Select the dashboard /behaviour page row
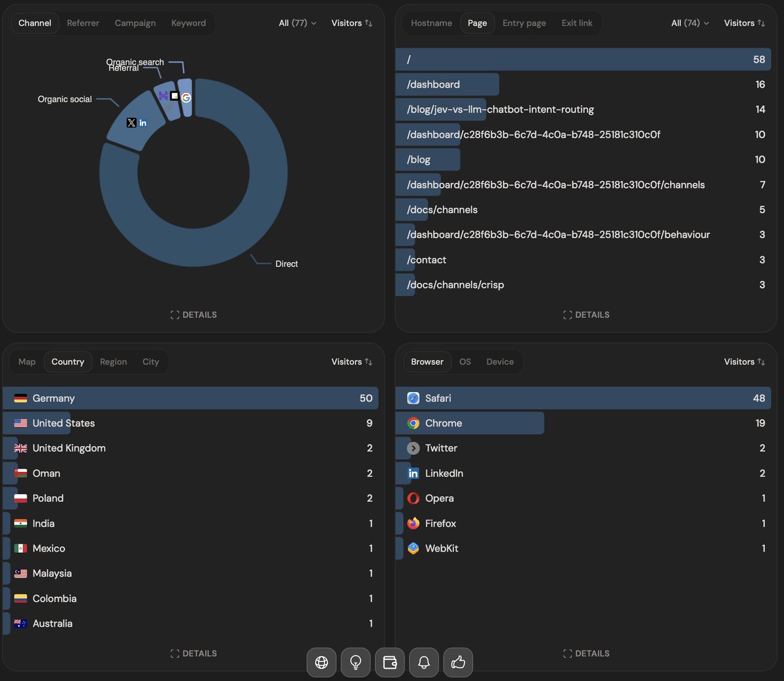This screenshot has width=784, height=681. (583, 235)
